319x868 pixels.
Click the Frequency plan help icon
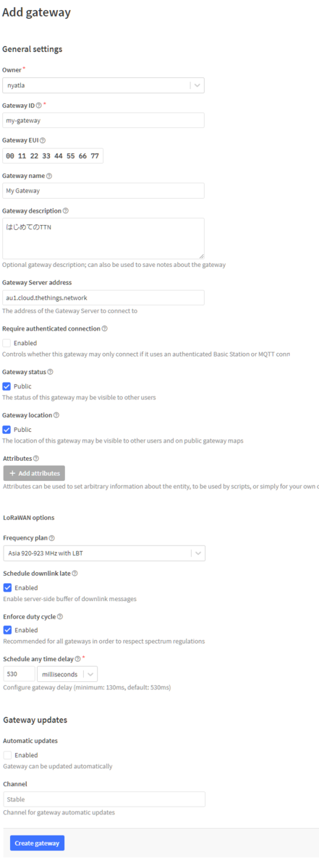click(51, 538)
